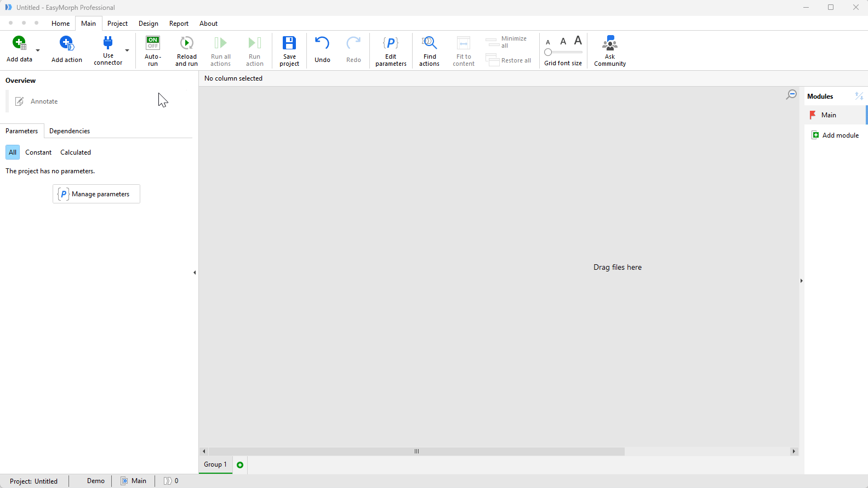Image resolution: width=868 pixels, height=488 pixels.
Task: Open Find actions
Action: (430, 50)
